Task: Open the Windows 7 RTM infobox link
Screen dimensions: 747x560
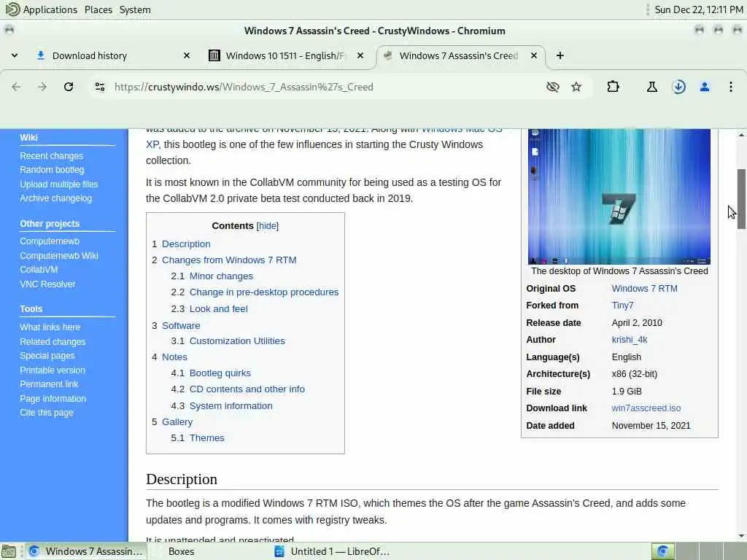Action: click(645, 289)
